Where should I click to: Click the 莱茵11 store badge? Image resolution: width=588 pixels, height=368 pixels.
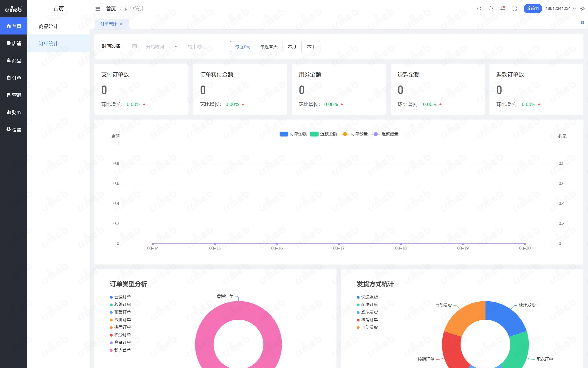[x=533, y=9]
